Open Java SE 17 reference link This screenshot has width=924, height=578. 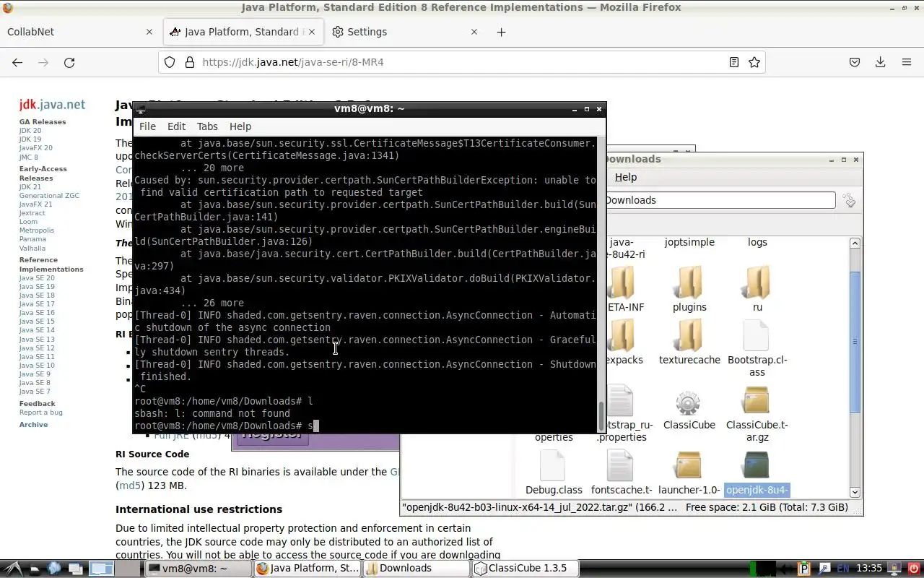37,304
